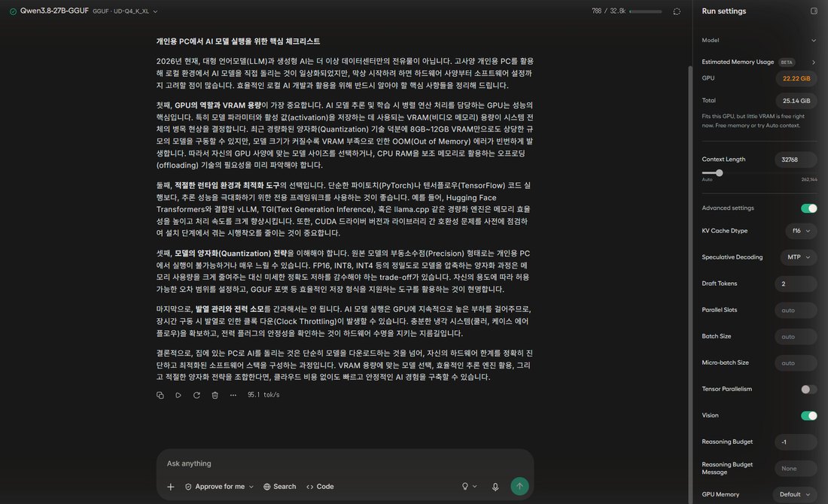
Task: Click the Reasoning Budget -1 field
Action: click(796, 442)
